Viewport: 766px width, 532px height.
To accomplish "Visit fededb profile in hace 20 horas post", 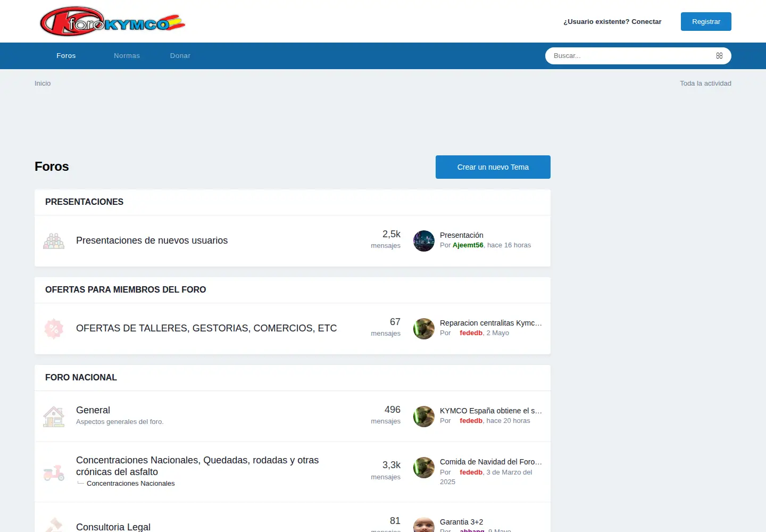I will (471, 421).
